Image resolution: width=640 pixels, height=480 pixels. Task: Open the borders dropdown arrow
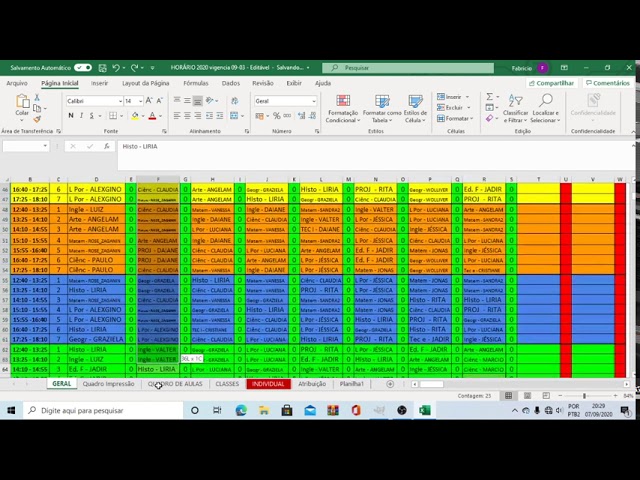pyautogui.click(x=121, y=116)
